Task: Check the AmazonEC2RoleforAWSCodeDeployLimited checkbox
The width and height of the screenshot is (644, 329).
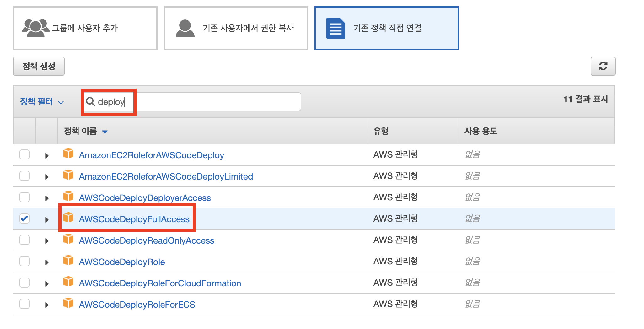Action: [x=24, y=176]
